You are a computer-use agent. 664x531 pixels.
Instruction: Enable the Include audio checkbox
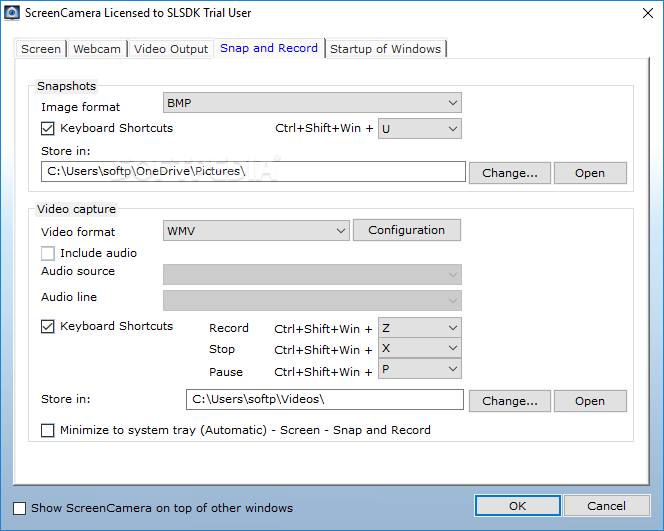[48, 253]
